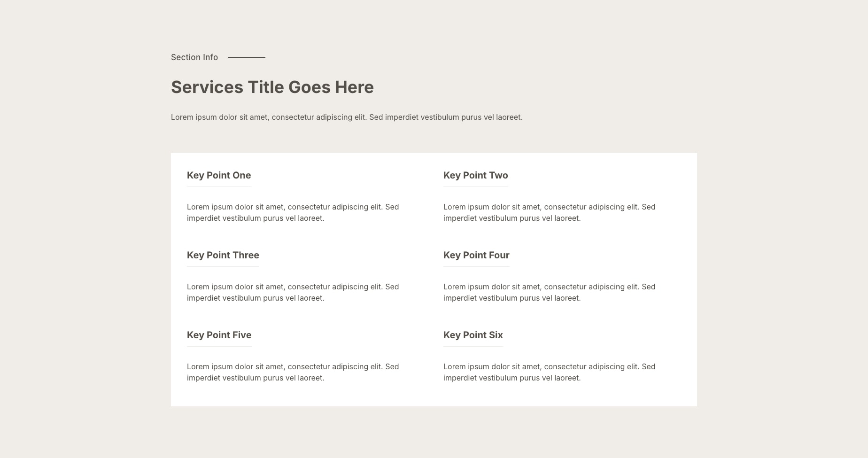Select the Key Point Three heading
This screenshot has height=458, width=868.
tap(223, 255)
